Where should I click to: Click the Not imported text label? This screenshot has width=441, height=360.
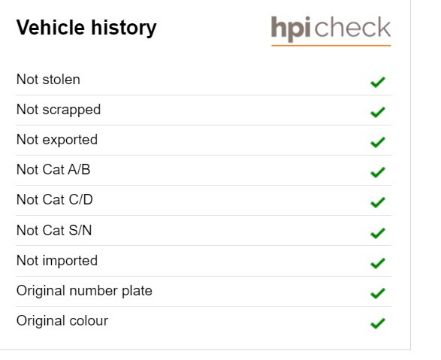(x=57, y=261)
